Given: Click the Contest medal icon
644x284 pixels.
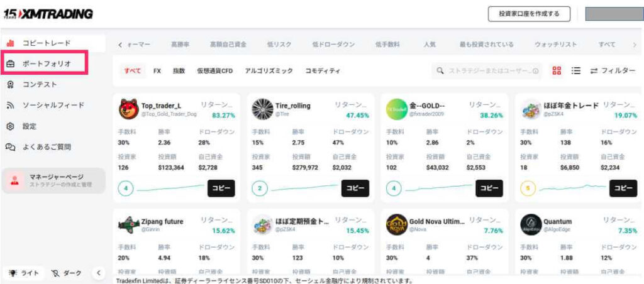Looking at the screenshot, I should click(10, 85).
